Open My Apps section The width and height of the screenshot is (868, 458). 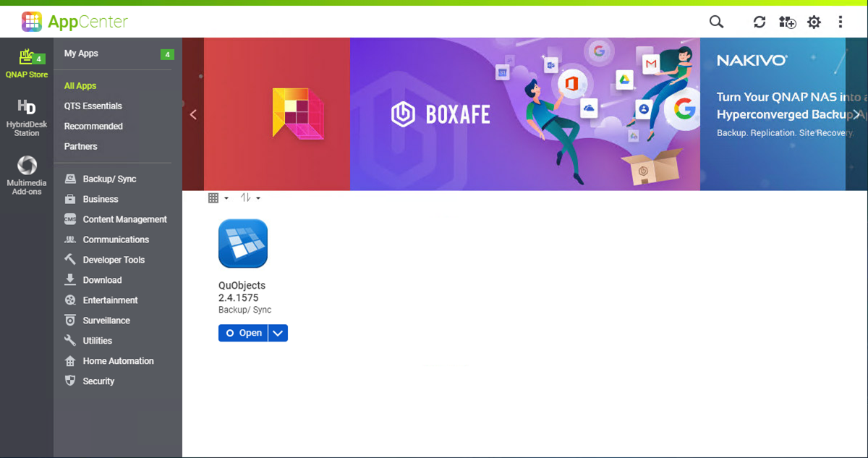click(x=81, y=54)
